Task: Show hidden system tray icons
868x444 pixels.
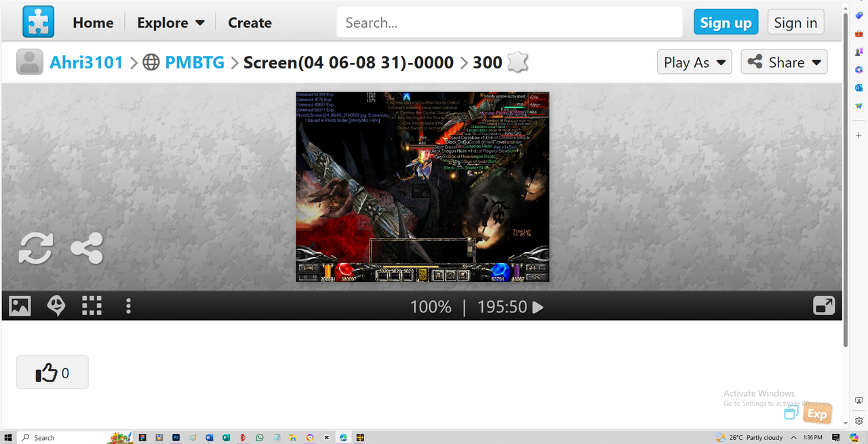Action: click(x=793, y=437)
